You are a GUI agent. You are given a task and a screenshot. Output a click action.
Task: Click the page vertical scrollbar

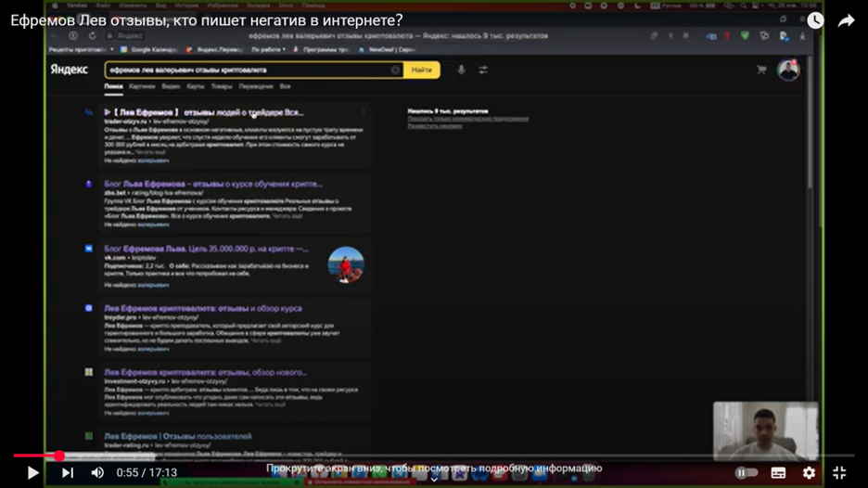[810, 122]
